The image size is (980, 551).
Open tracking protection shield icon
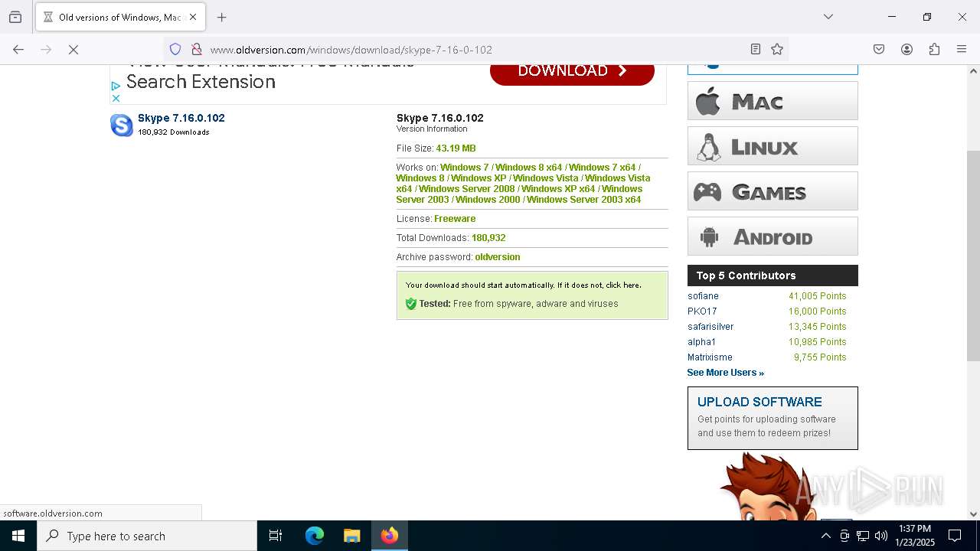coord(175,49)
